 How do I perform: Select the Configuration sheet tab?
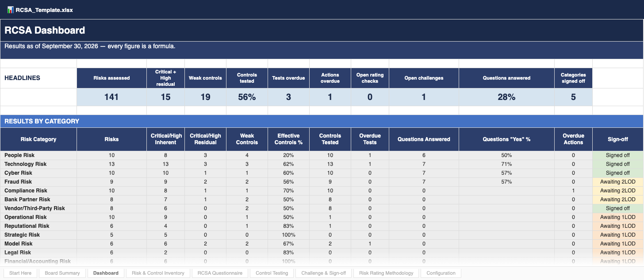(x=441, y=273)
